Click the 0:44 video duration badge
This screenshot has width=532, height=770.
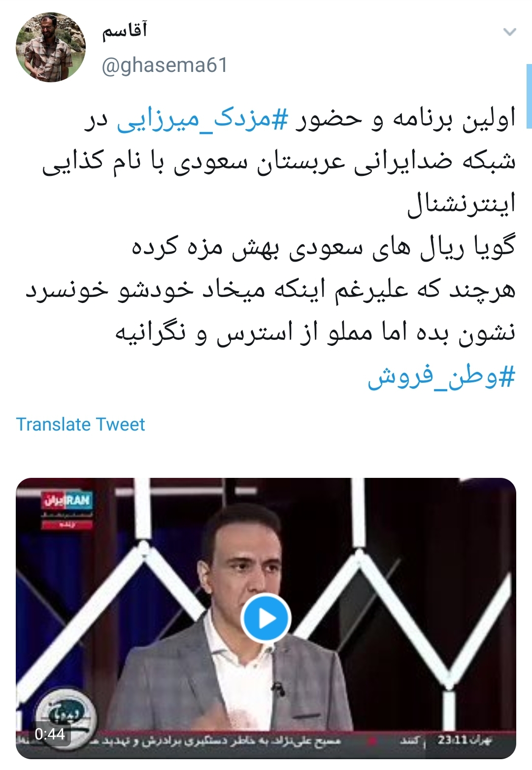(x=50, y=734)
